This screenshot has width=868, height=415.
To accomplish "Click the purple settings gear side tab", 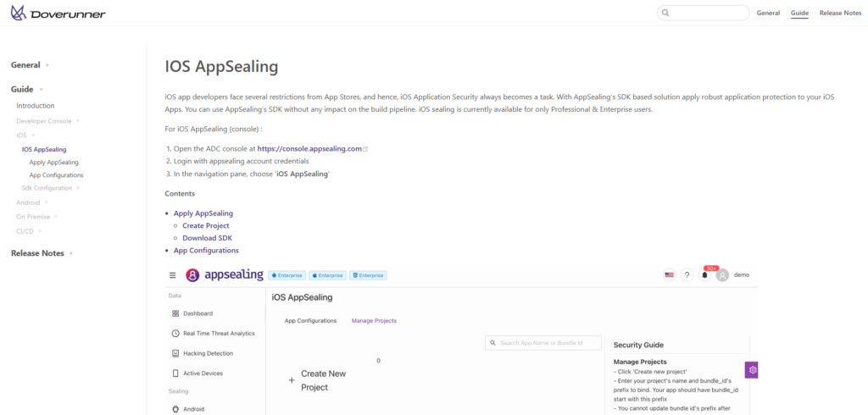I will [x=752, y=370].
